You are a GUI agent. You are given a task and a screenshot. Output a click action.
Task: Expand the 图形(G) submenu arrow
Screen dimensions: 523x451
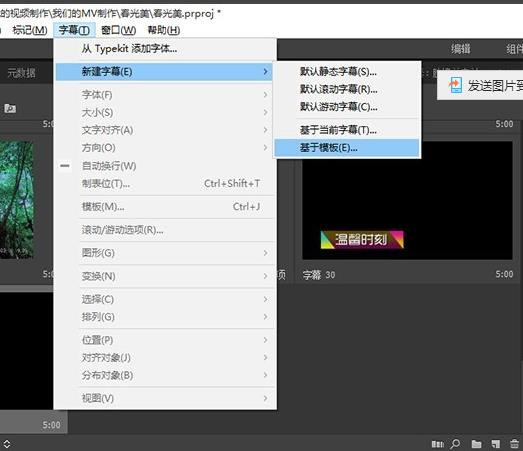(x=266, y=253)
